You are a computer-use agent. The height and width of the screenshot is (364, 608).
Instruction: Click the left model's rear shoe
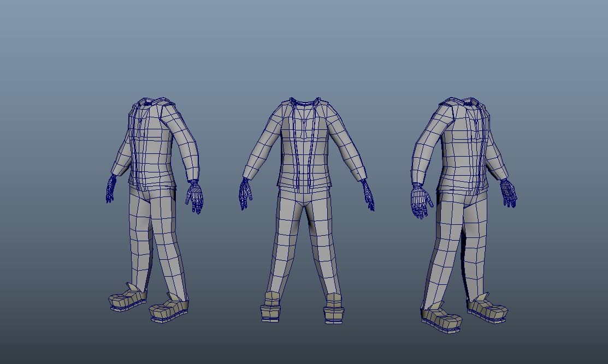tap(127, 297)
